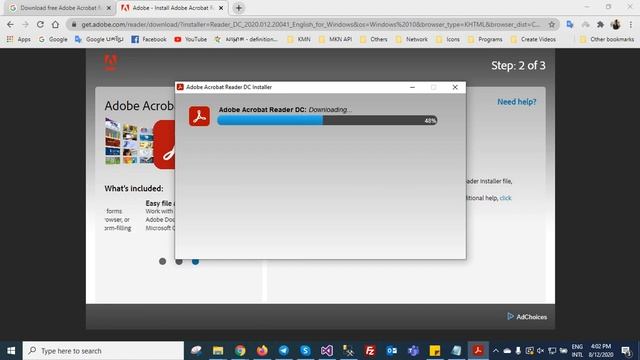Screen dimensions: 640x360
Task: Click the muted volume tray icon
Action: pyautogui.click(x=540, y=351)
